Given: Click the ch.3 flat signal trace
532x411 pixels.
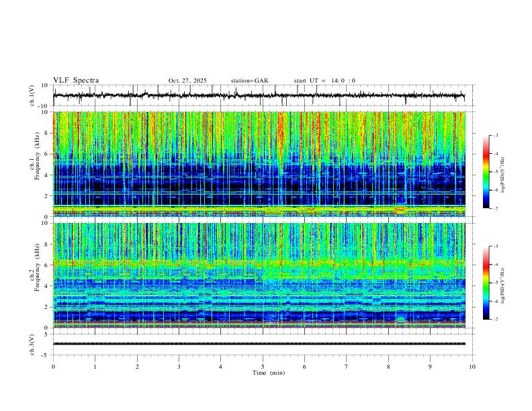Looking at the screenshot, I should tap(259, 344).
